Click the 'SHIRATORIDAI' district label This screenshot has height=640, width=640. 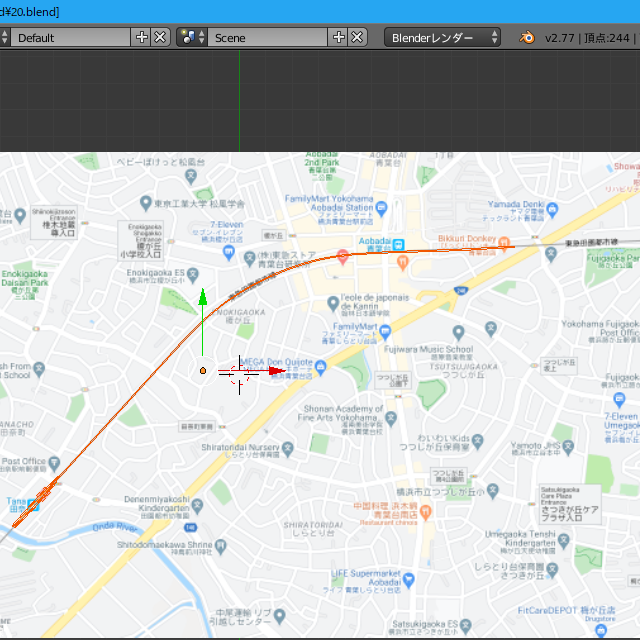[x=313, y=524]
